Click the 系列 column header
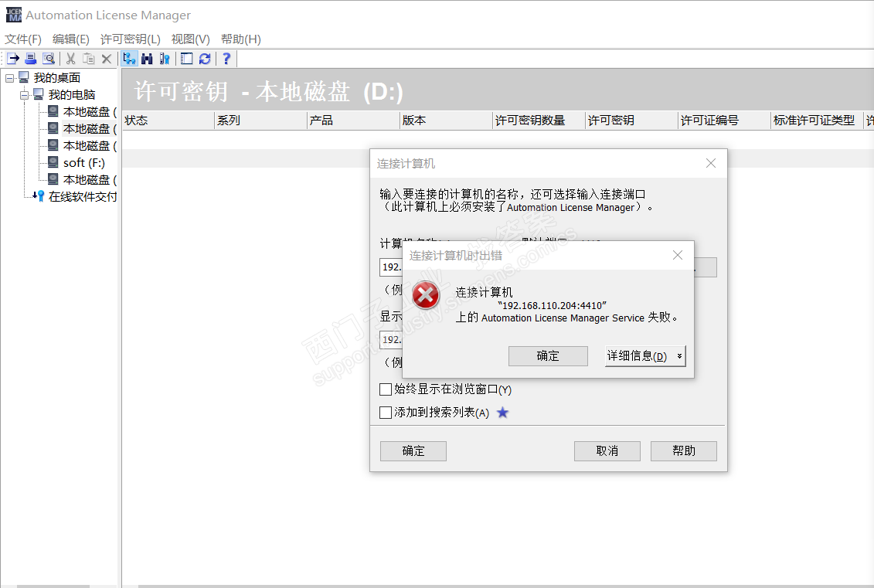 (261, 121)
